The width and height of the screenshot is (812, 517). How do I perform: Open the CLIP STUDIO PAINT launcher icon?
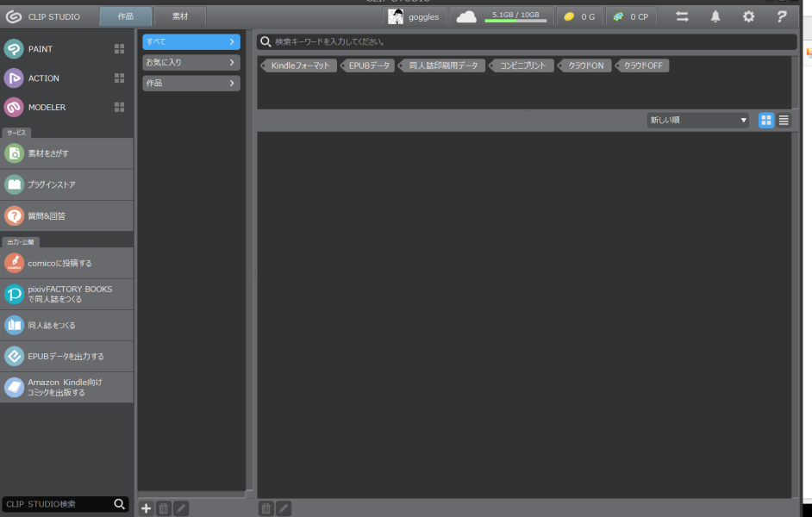(14, 48)
